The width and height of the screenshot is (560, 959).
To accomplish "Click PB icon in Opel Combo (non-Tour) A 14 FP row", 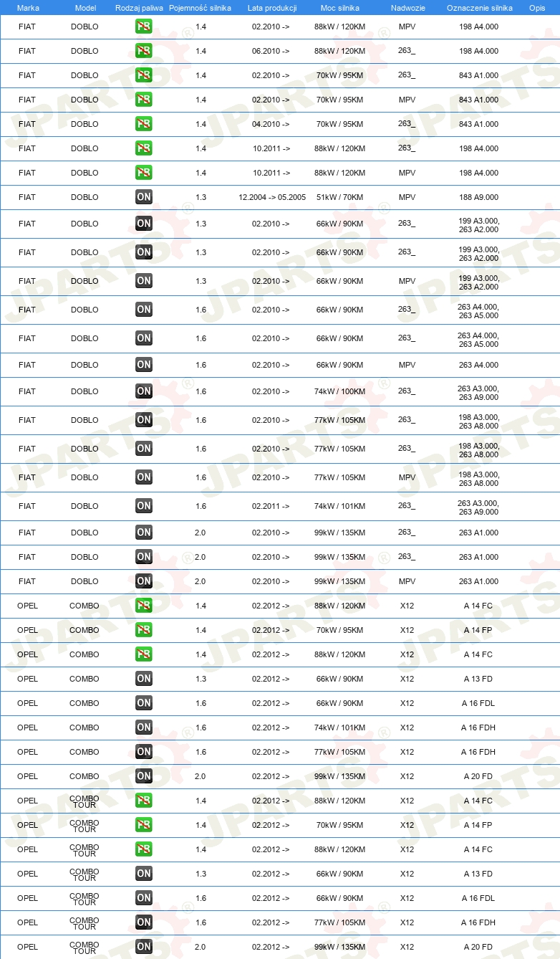I will point(144,630).
